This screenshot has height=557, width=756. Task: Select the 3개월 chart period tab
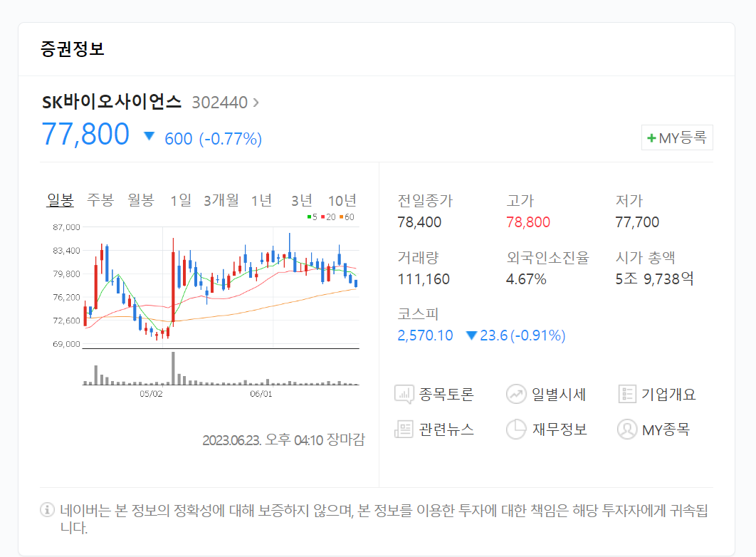[x=221, y=200]
